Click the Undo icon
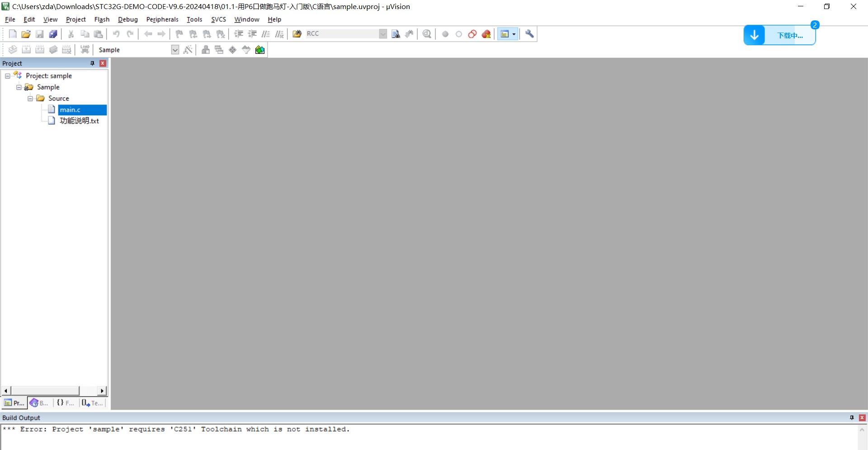Image resolution: width=868 pixels, height=450 pixels. click(116, 34)
